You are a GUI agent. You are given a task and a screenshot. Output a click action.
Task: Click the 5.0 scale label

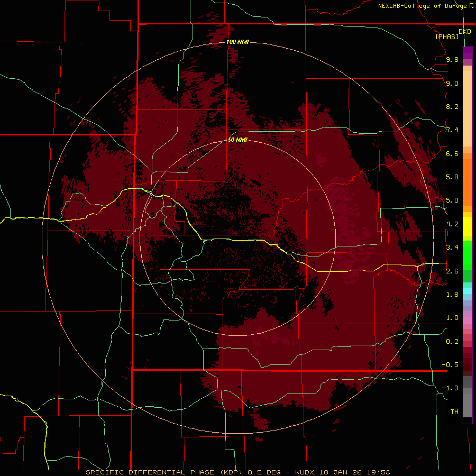(x=452, y=200)
